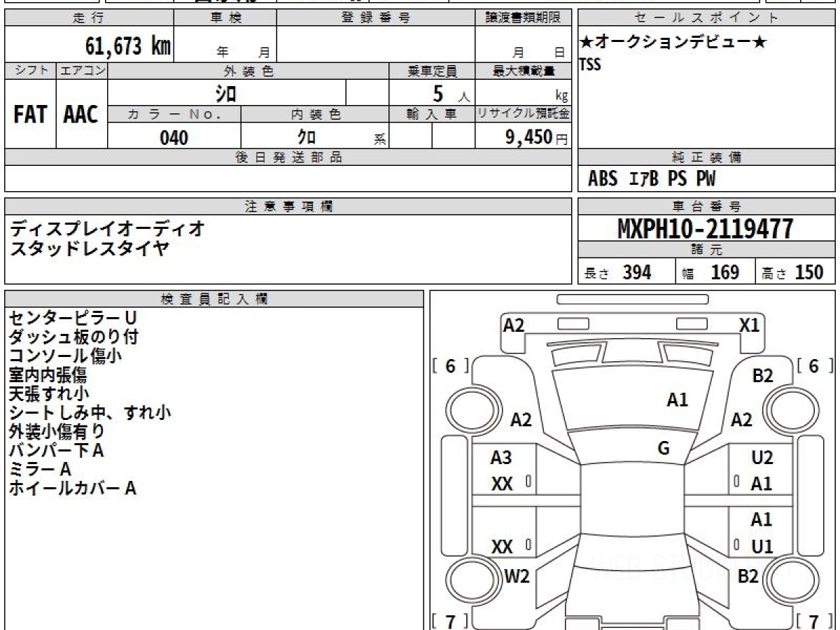Image resolution: width=840 pixels, height=630 pixels.
Task: Select the コンソール傷小 inspector note
Action: pos(65,356)
